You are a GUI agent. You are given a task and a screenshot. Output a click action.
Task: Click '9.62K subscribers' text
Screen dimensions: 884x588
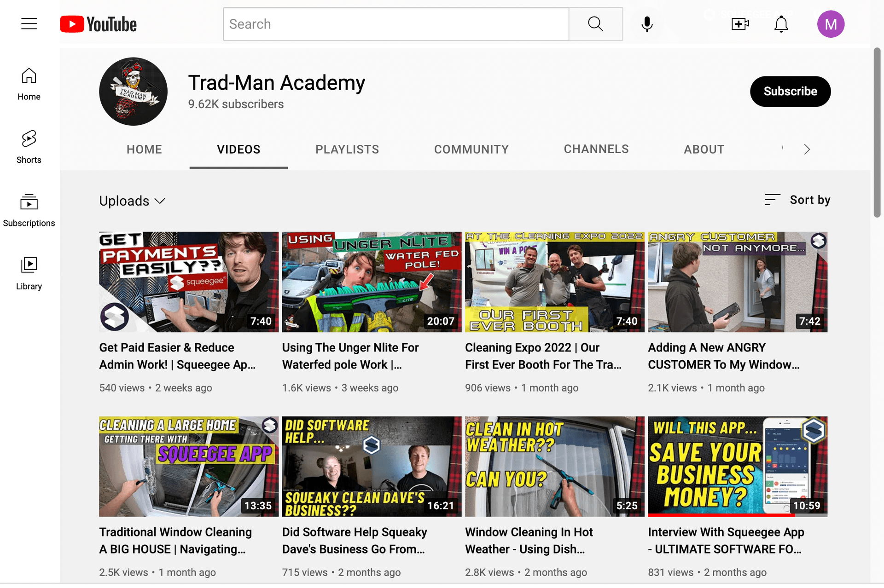tap(236, 104)
